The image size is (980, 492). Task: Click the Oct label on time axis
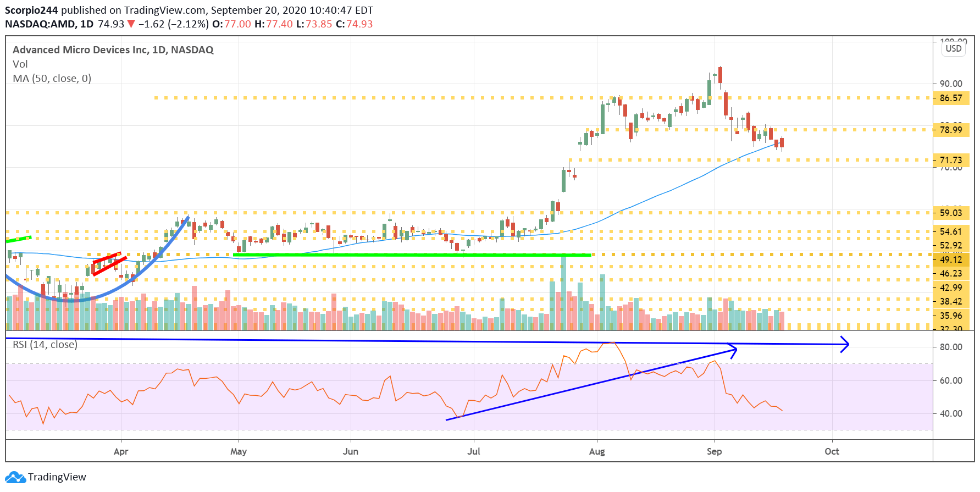click(x=832, y=452)
